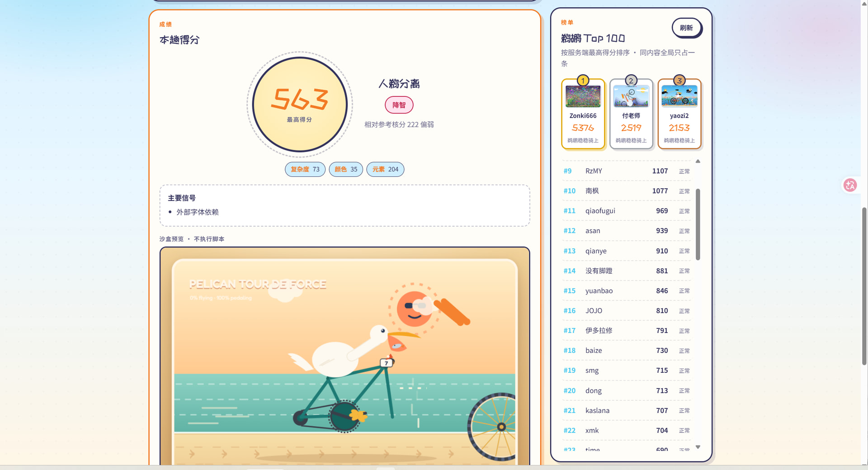This screenshot has height=470, width=868.
Task: Refresh the leaderboard with 刷新 button
Action: click(686, 28)
